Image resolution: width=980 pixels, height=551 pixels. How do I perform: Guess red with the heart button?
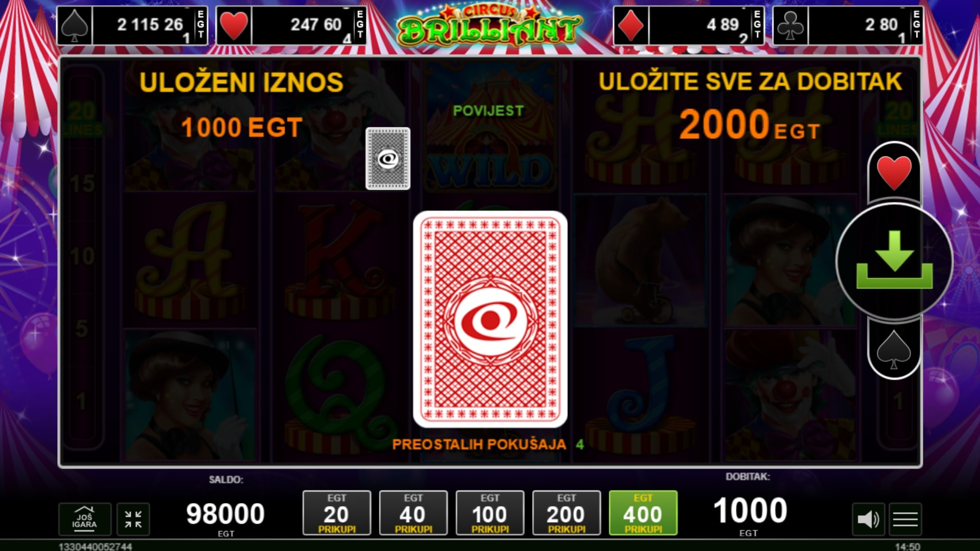tap(894, 172)
